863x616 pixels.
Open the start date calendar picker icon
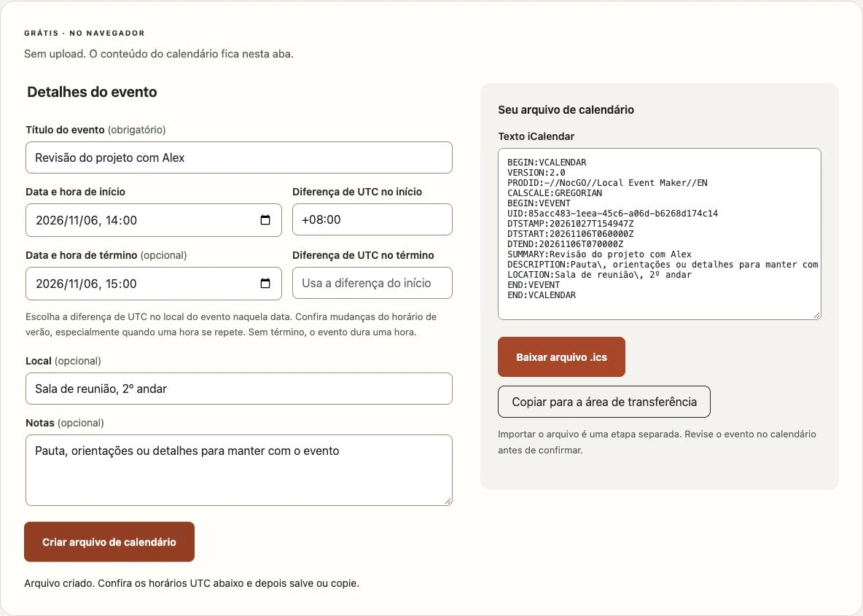tap(265, 220)
